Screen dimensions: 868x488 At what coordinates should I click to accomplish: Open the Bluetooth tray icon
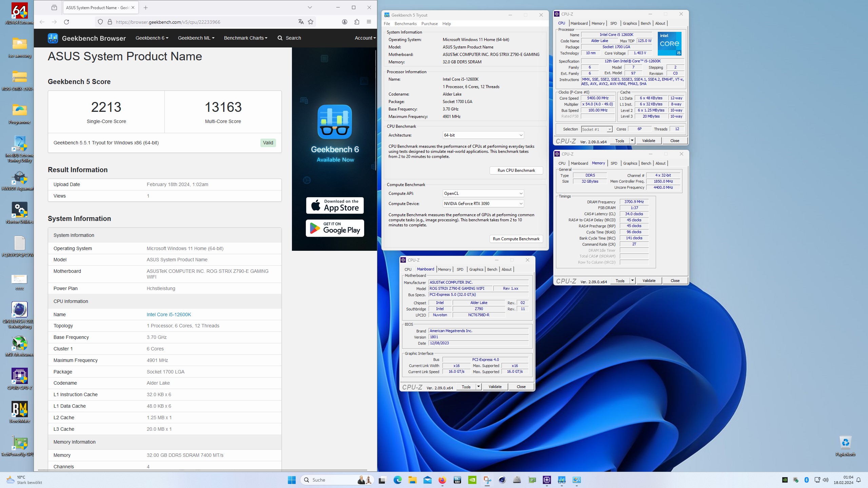coord(807,480)
